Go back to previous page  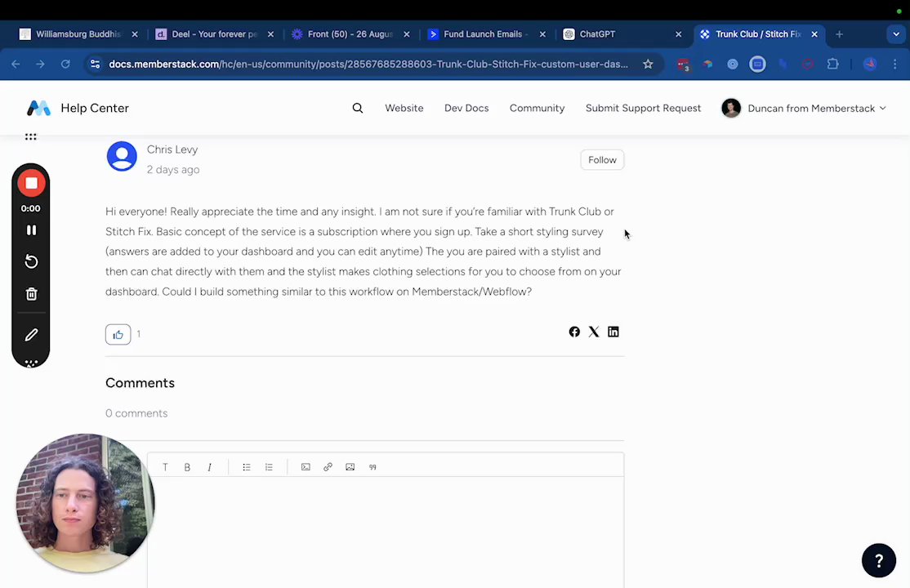(16, 64)
